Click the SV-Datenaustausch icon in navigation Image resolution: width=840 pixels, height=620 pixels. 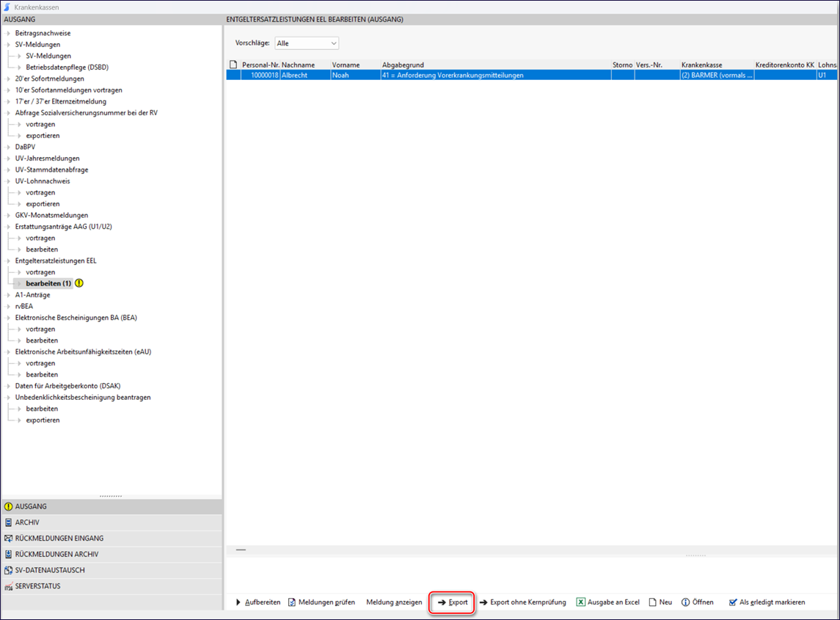[x=8, y=571]
